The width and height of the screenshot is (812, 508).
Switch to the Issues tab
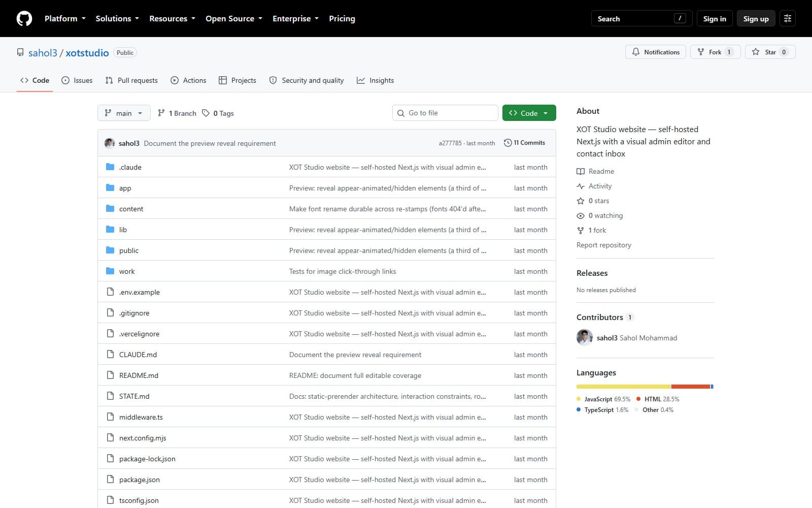[x=77, y=80]
